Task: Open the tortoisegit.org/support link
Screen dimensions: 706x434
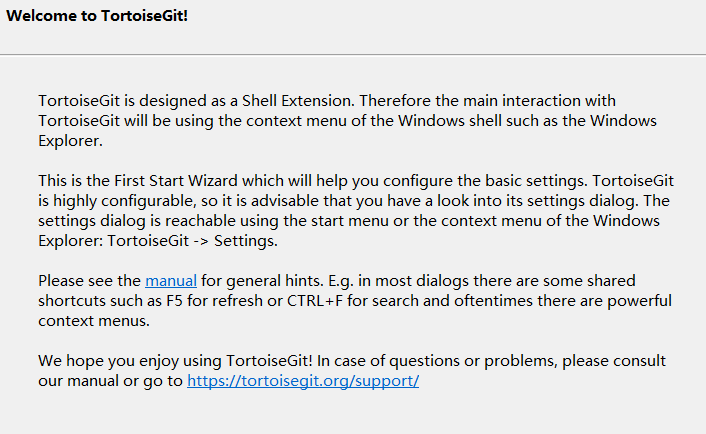Action: [303, 381]
